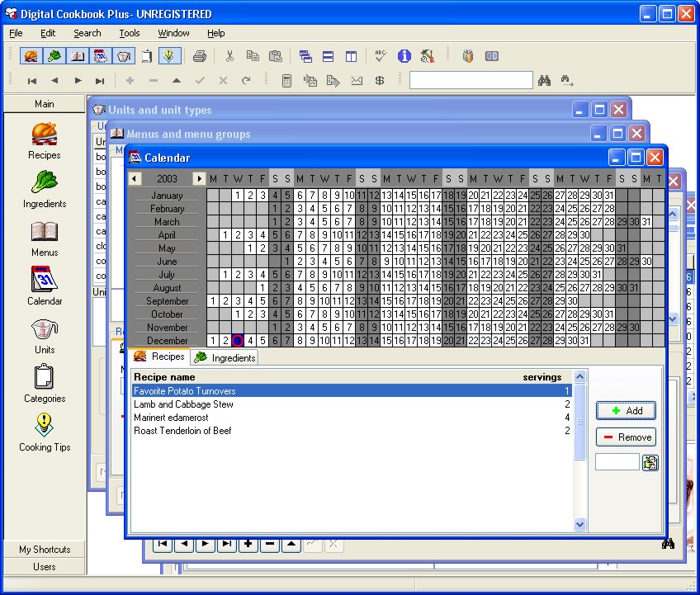700x595 pixels.
Task: Click the recipe list scrollbar up arrow
Action: point(580,377)
